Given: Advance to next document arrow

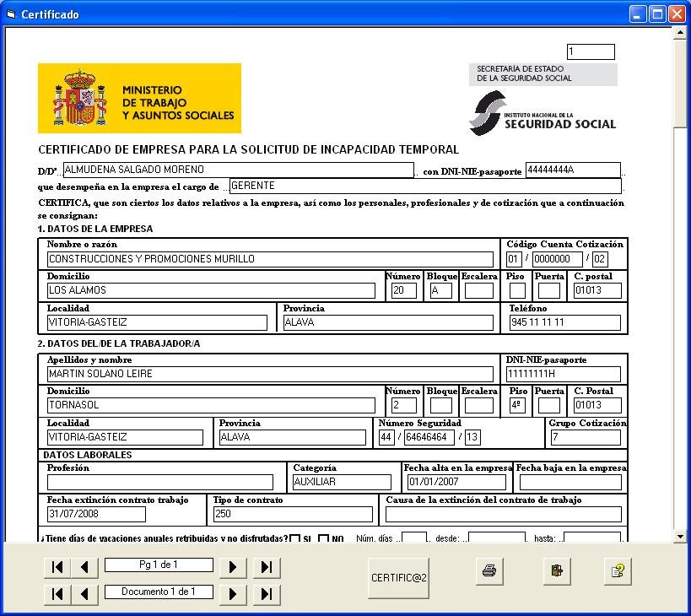Looking at the screenshot, I should (x=232, y=594).
